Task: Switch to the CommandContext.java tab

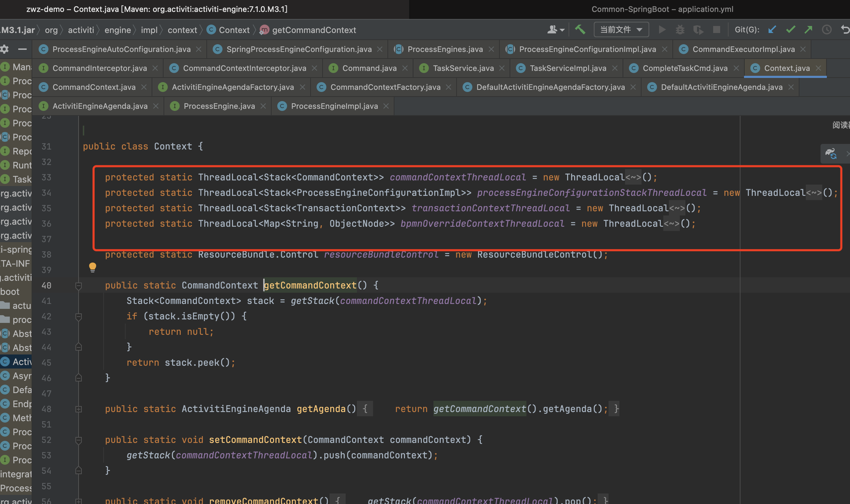Action: (x=94, y=87)
